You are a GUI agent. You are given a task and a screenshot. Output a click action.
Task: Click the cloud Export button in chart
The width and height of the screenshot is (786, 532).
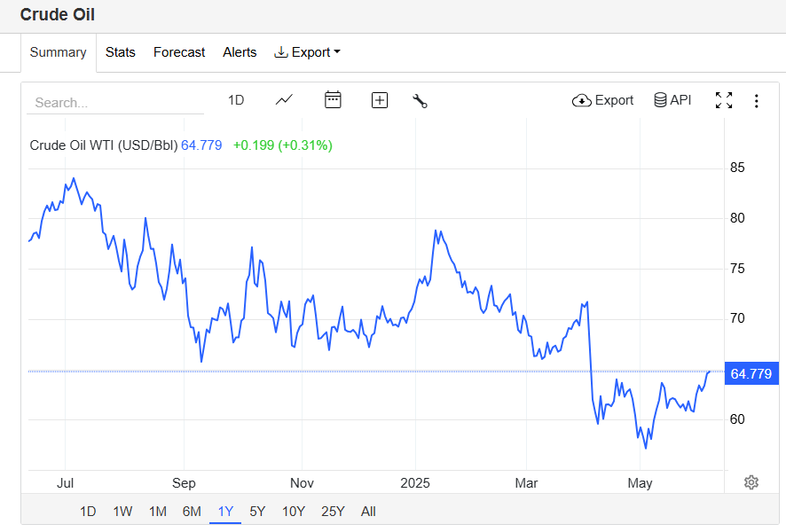[x=602, y=101]
